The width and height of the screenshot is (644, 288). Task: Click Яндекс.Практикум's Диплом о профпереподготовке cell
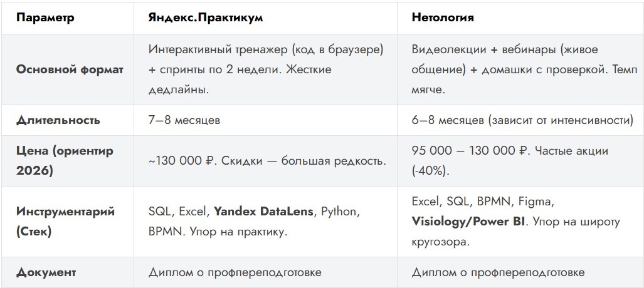pyautogui.click(x=265, y=273)
